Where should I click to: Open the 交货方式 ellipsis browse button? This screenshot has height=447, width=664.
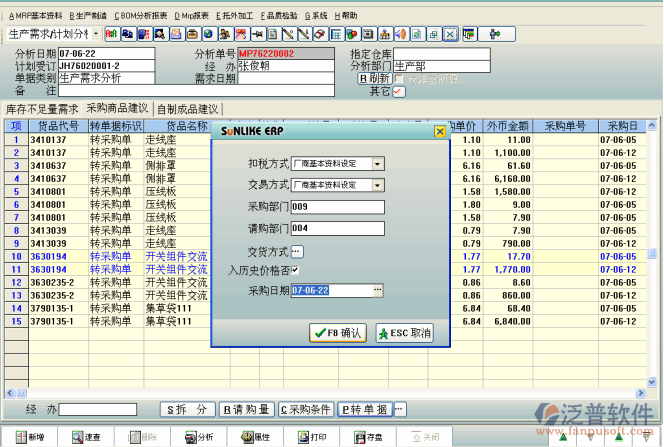click(297, 251)
